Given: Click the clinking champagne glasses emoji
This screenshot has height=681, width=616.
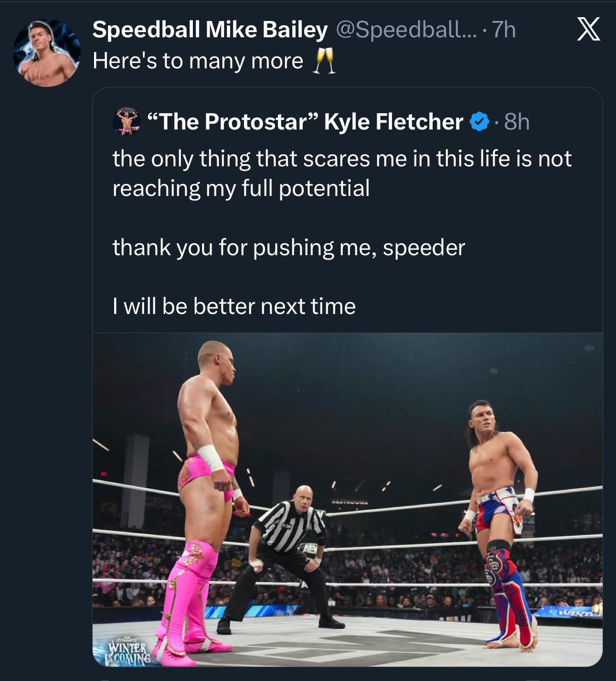Looking at the screenshot, I should [x=324, y=62].
